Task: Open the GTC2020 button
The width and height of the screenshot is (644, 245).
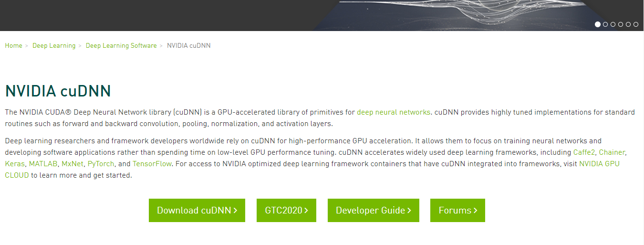Action: [x=287, y=211]
